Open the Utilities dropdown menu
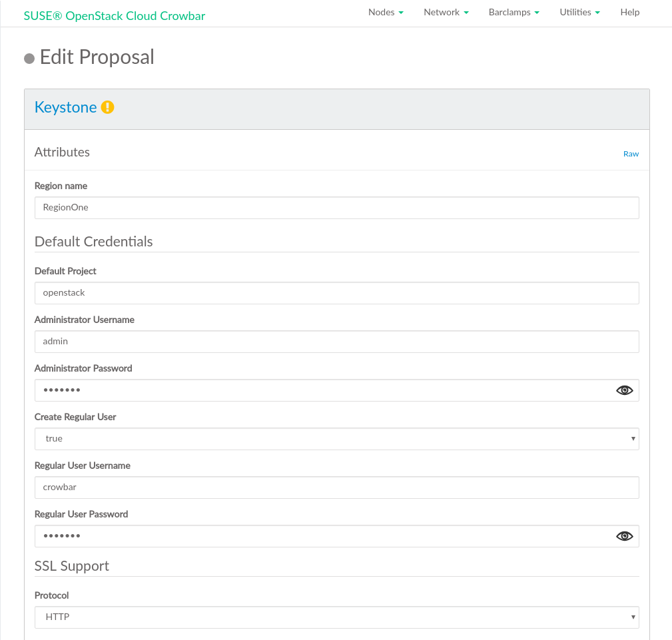This screenshot has height=640, width=672. (579, 13)
